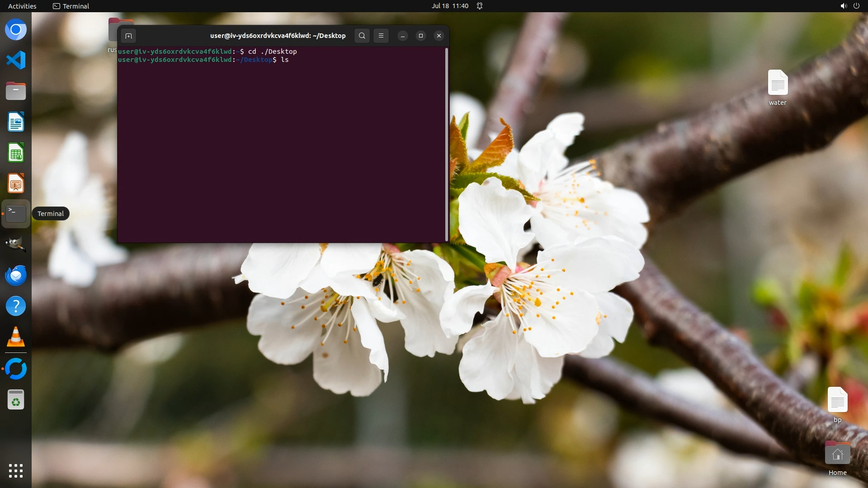Open the Activities overview
The height and width of the screenshot is (488, 868).
click(x=22, y=6)
